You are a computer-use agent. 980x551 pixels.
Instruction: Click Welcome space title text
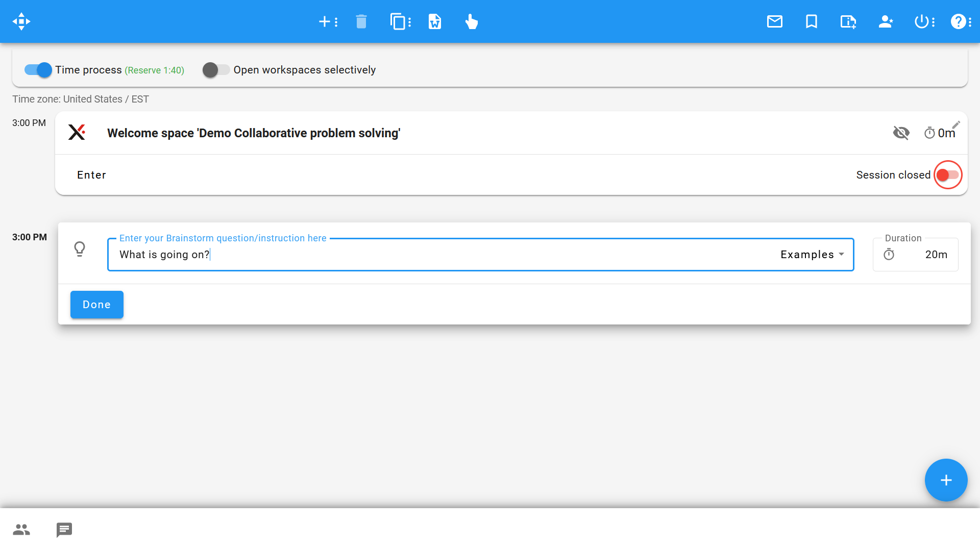(254, 133)
